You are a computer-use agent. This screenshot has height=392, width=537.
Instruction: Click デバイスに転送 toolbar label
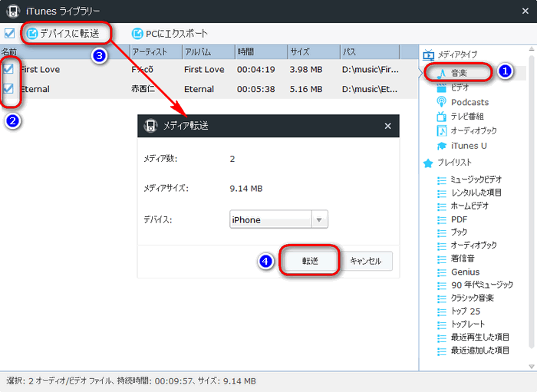coord(70,34)
